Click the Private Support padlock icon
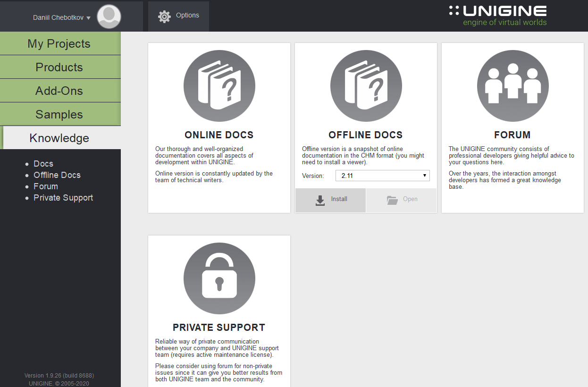 tap(219, 278)
